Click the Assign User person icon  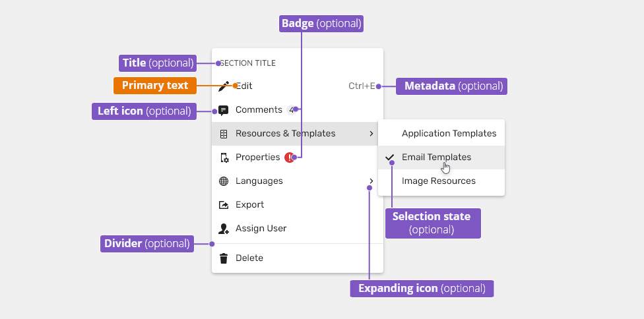click(224, 229)
